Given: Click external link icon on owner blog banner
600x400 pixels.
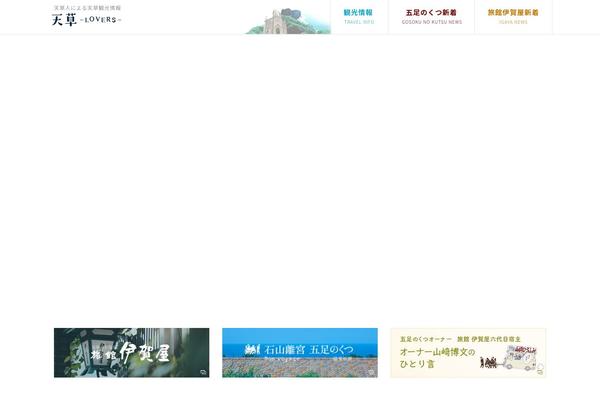Looking at the screenshot, I should pyautogui.click(x=540, y=372).
